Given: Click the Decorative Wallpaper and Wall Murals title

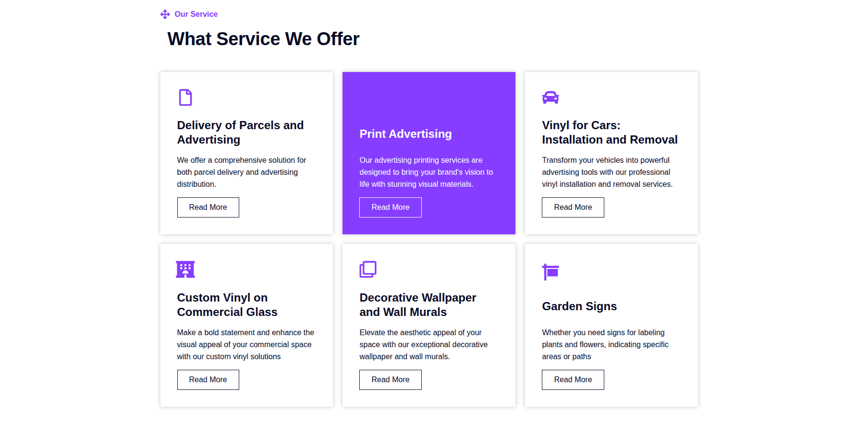Looking at the screenshot, I should tap(417, 305).
